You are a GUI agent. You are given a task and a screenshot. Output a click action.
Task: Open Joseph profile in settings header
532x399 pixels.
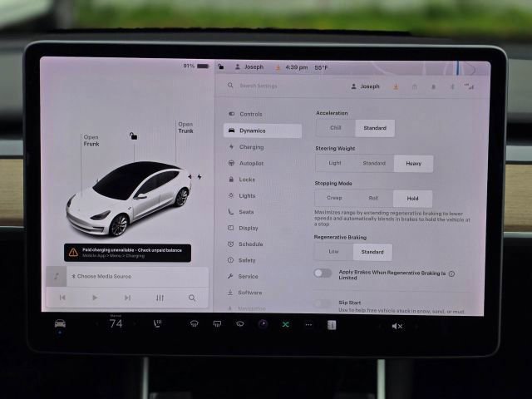tap(365, 86)
